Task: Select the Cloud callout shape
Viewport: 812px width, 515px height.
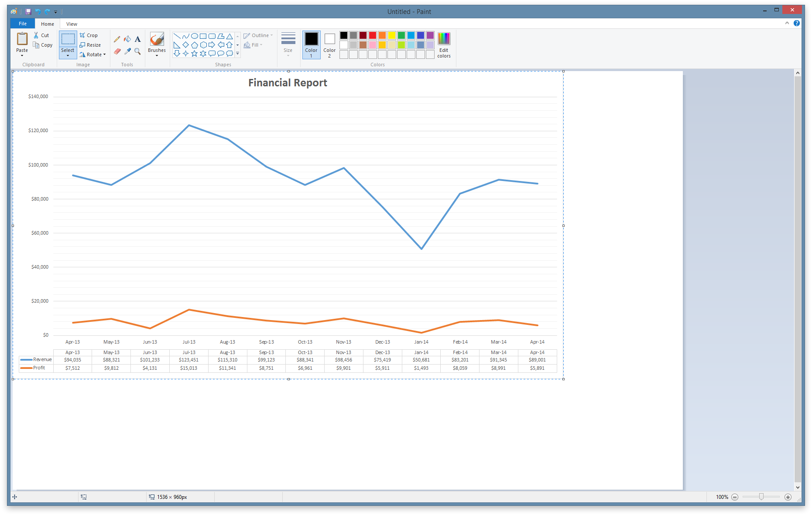Action: point(230,54)
